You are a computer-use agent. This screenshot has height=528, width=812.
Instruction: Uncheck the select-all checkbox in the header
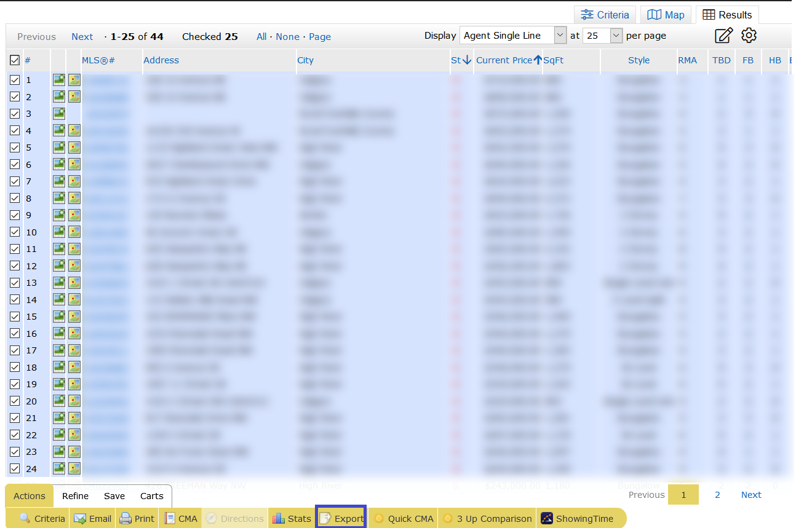(15, 60)
